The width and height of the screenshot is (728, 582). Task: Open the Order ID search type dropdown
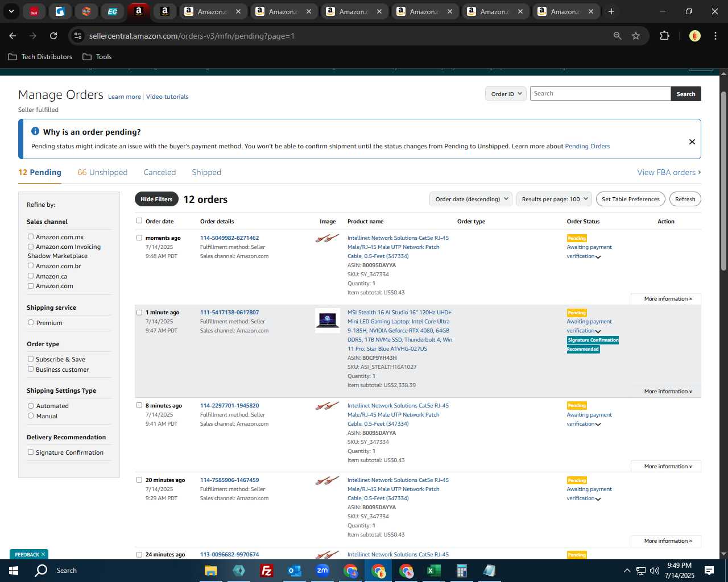(506, 94)
